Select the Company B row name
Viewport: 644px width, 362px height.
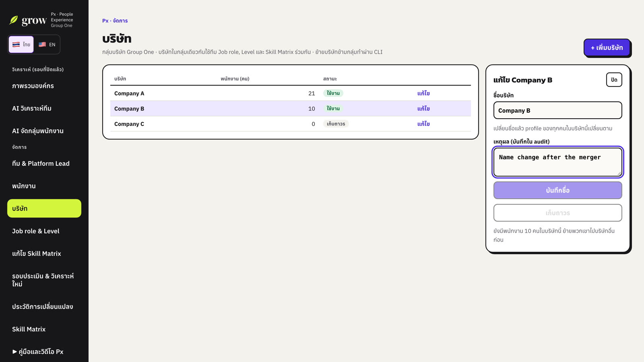(x=129, y=109)
